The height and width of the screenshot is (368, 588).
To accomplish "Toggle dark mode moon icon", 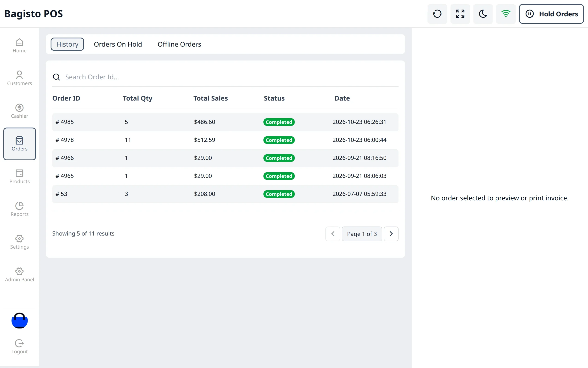I will click(483, 14).
